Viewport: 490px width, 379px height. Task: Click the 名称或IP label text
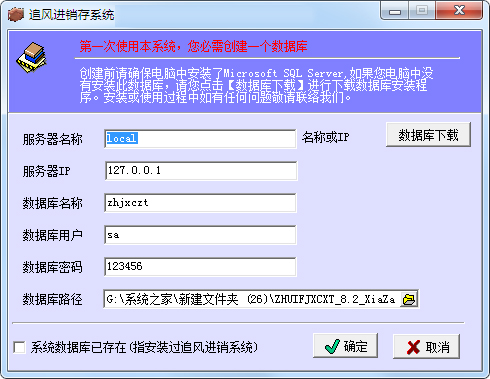pyautogui.click(x=326, y=137)
